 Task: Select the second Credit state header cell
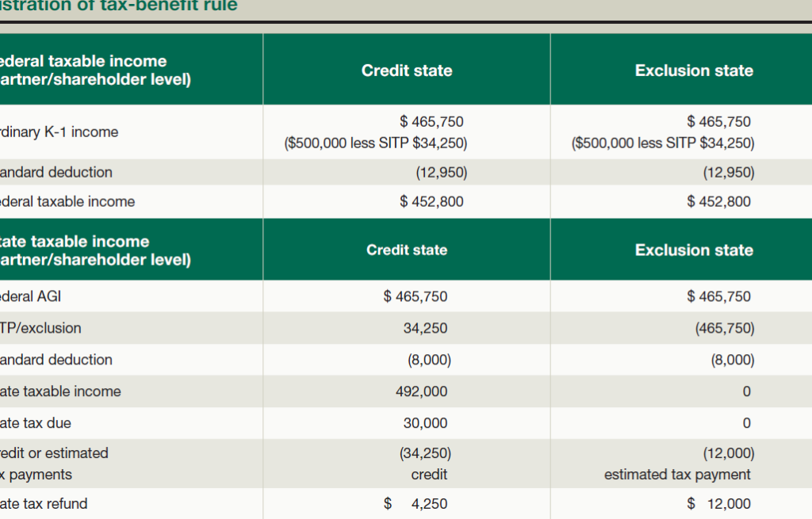(x=407, y=250)
